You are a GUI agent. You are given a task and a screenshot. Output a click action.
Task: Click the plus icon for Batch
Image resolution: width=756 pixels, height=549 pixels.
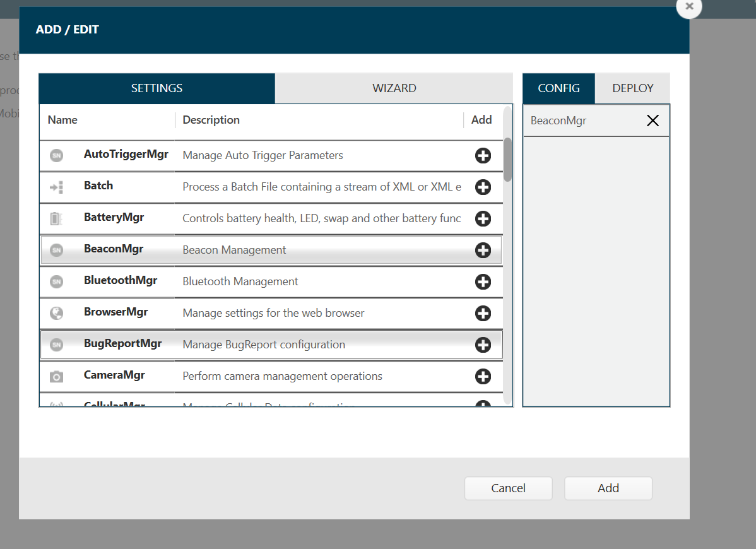483,187
